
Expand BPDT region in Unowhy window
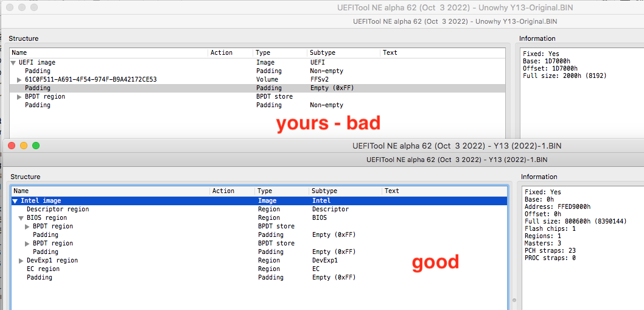tap(19, 97)
